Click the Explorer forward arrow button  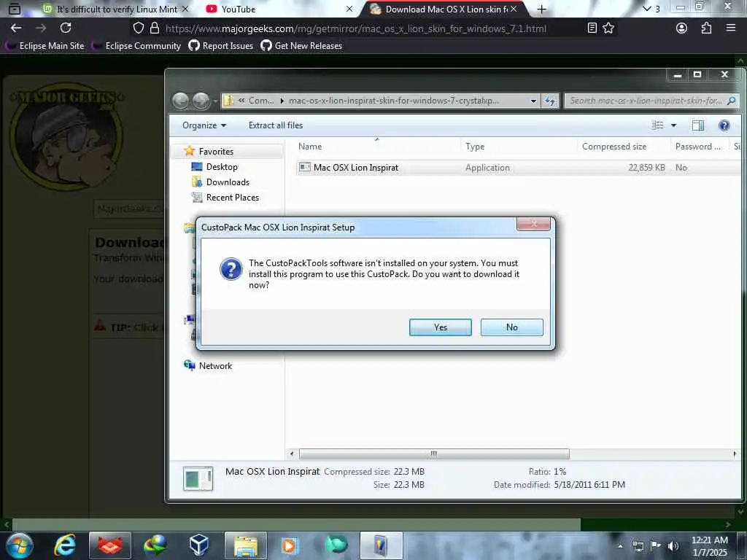(x=201, y=101)
